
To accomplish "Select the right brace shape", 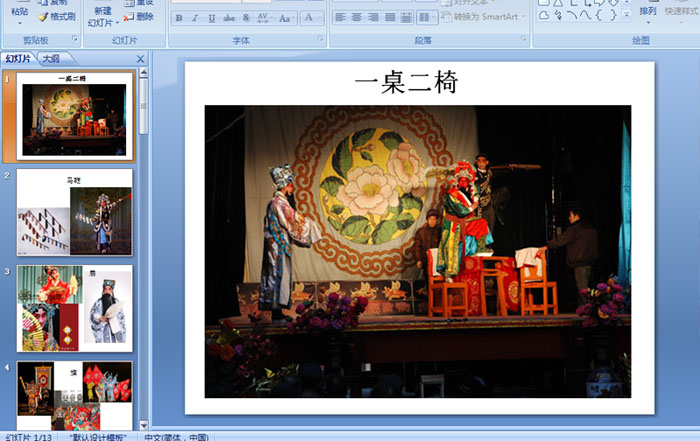I will click(x=613, y=15).
